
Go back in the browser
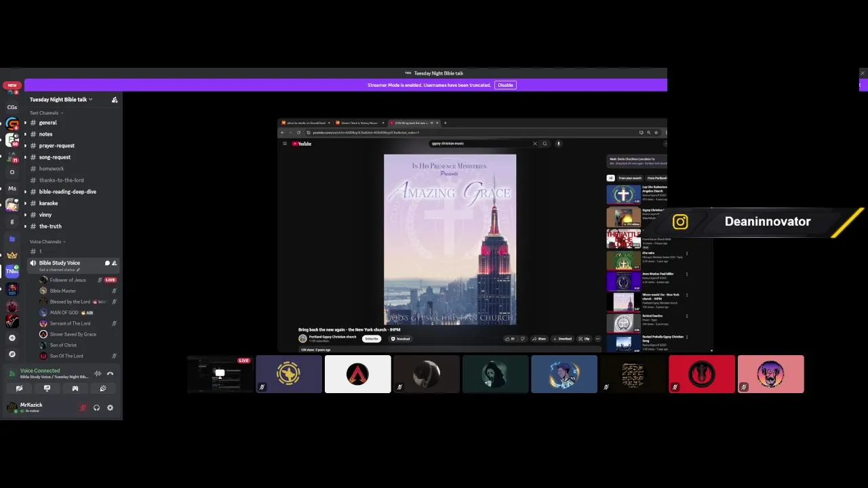[282, 133]
